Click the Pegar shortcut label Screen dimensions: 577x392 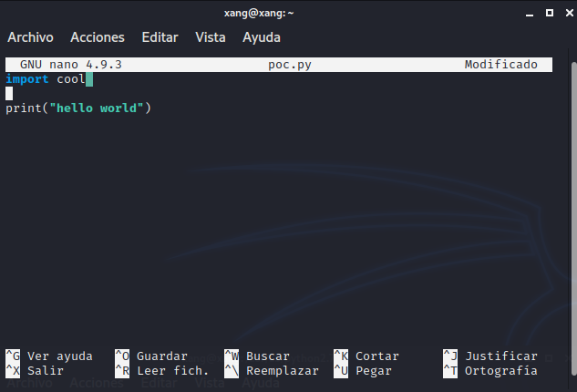point(373,371)
